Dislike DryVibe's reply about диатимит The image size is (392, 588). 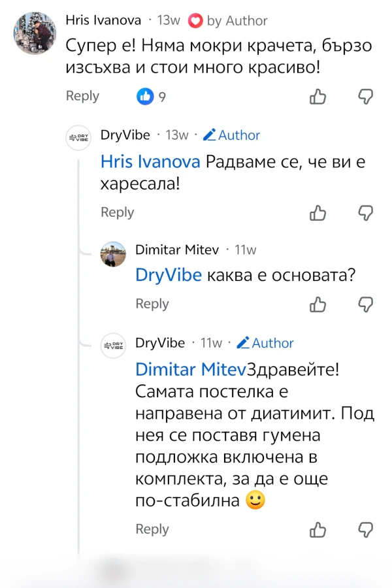(x=367, y=529)
